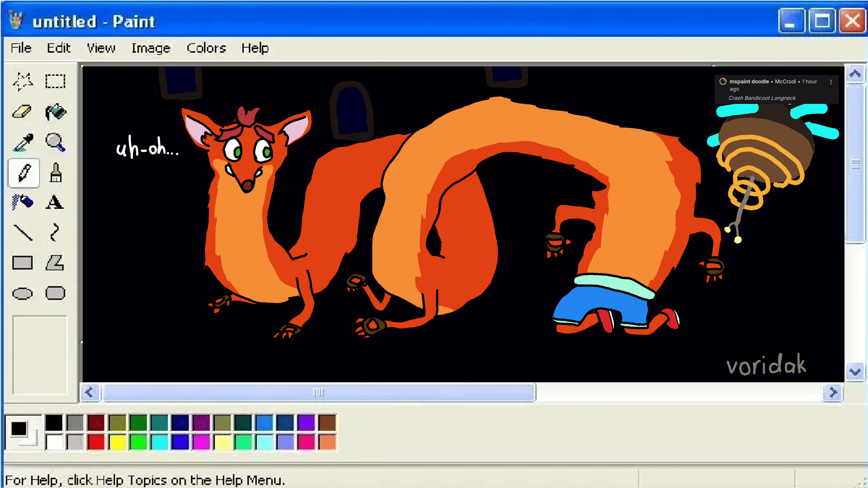868x488 pixels.
Task: Choose the bright red color swatch
Action: [x=96, y=442]
